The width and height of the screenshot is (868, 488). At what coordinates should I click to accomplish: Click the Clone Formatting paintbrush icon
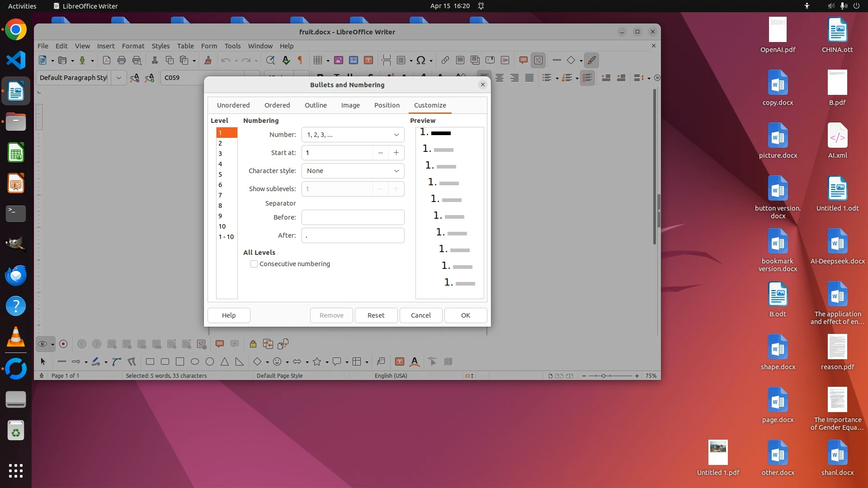pyautogui.click(x=208, y=60)
